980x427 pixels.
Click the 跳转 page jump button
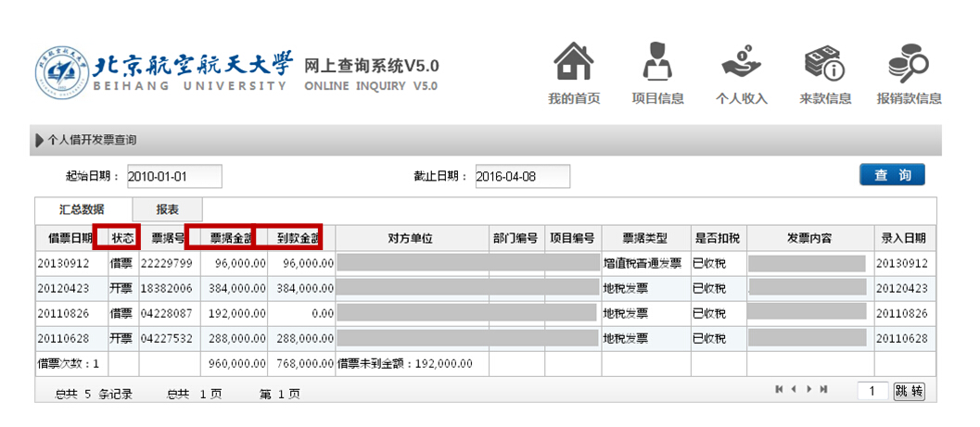click(x=909, y=392)
